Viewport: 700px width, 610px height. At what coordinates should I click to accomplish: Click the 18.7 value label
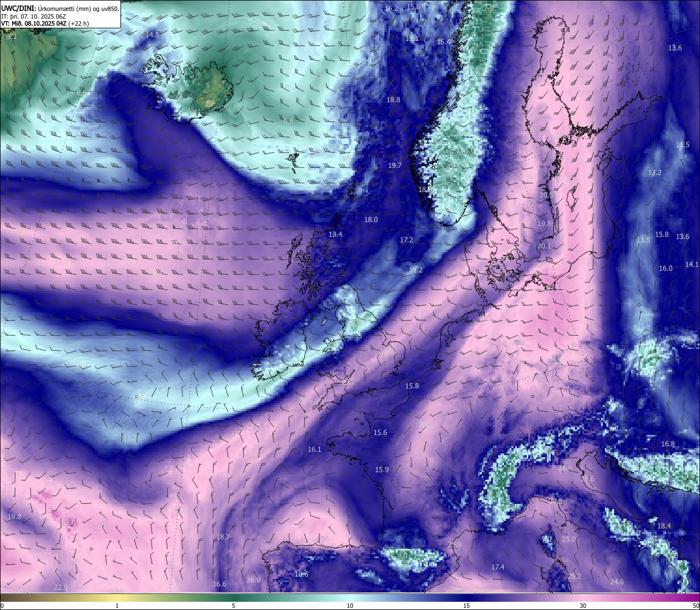223,537
